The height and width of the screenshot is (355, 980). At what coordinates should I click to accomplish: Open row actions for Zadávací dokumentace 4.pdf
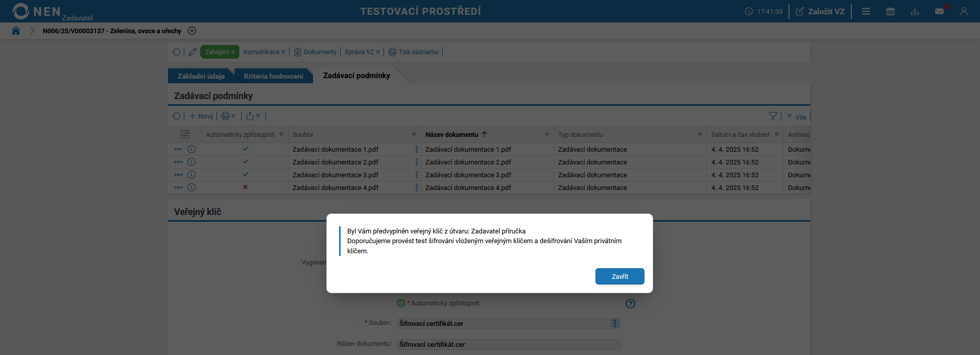click(178, 187)
